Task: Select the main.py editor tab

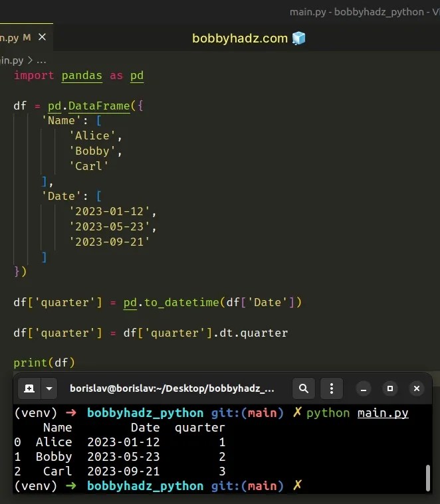Action: [27, 37]
